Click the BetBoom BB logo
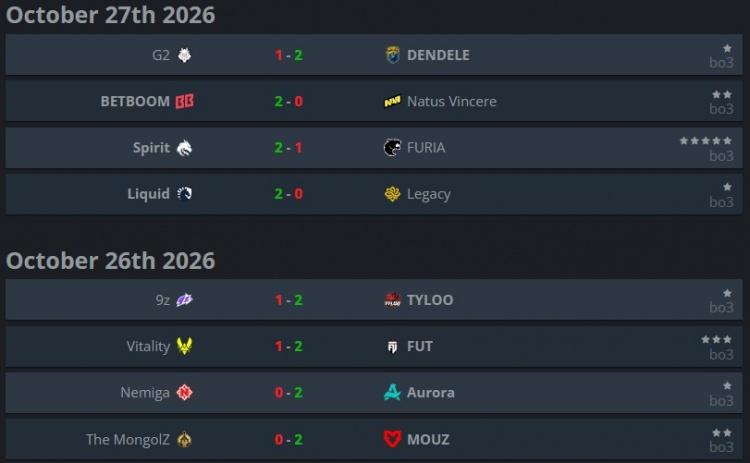 [185, 101]
